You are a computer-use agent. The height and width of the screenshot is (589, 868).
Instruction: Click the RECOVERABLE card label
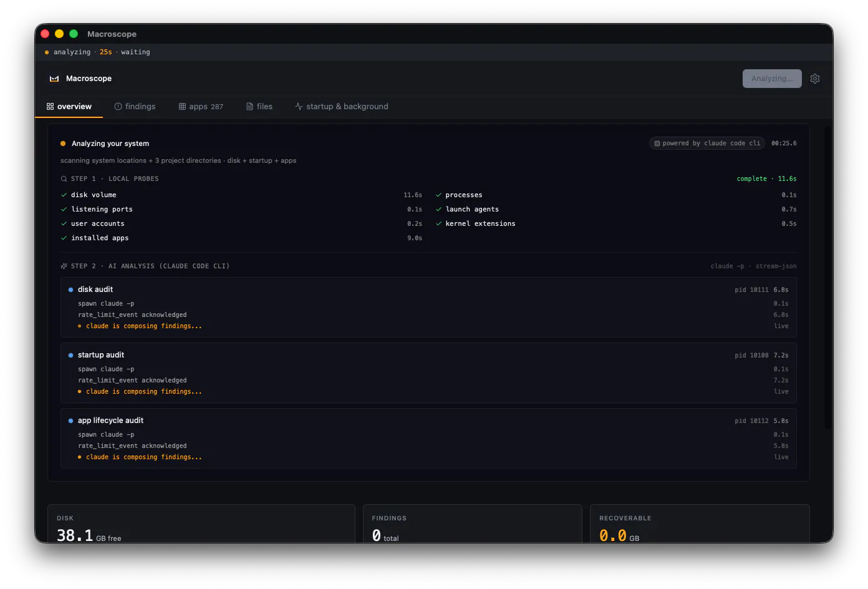click(625, 518)
